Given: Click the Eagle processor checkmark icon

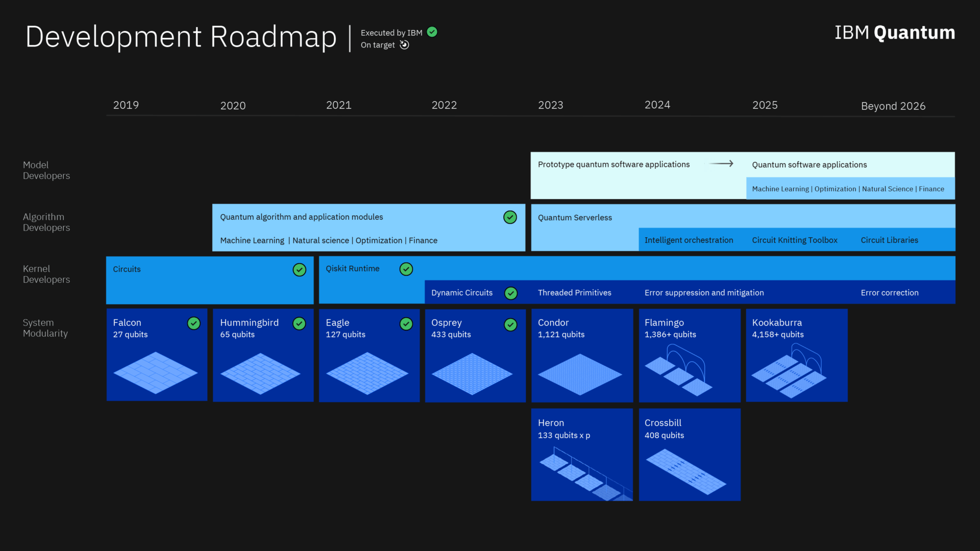Looking at the screenshot, I should pos(406,323).
